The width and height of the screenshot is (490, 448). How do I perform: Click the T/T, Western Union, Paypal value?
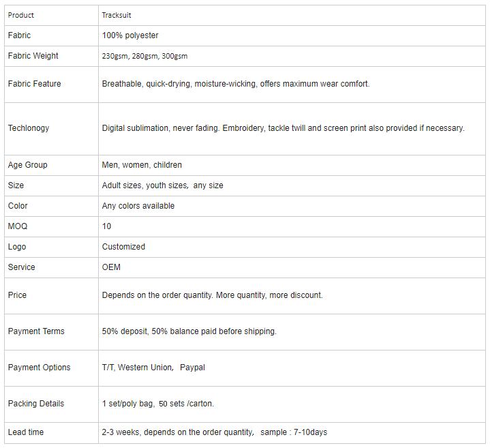153,368
